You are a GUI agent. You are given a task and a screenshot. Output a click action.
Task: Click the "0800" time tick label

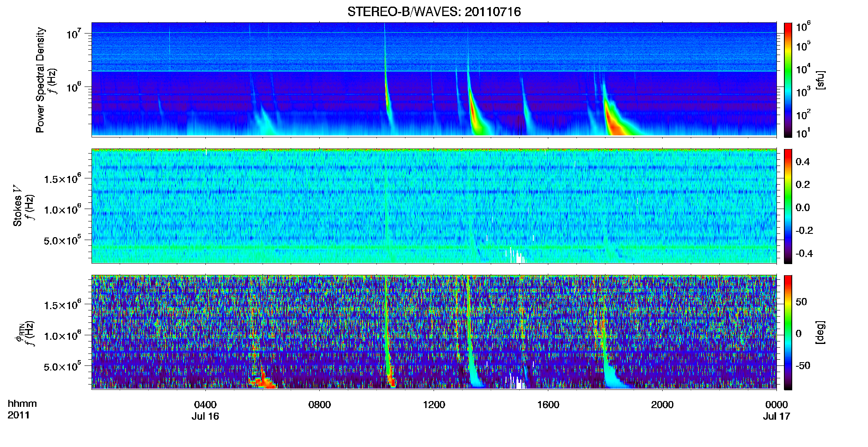[x=320, y=404]
